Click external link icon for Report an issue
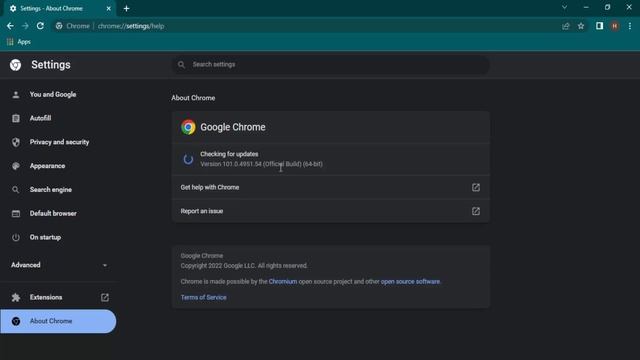The width and height of the screenshot is (640, 360). pyautogui.click(x=476, y=211)
